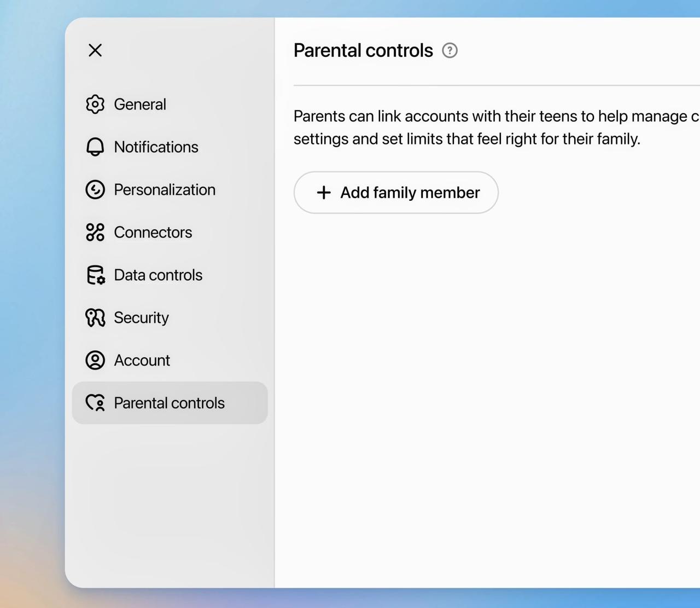Add family member button text
The image size is (700, 608).
tap(410, 193)
